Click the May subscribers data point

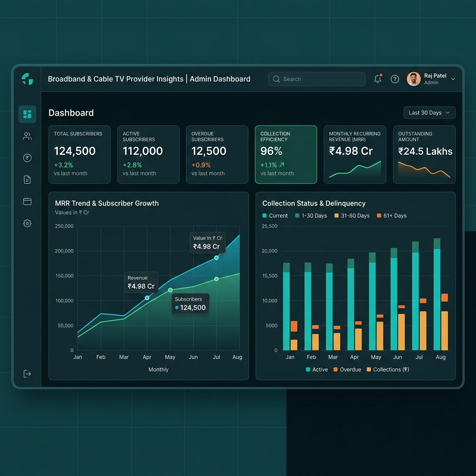coord(170,290)
